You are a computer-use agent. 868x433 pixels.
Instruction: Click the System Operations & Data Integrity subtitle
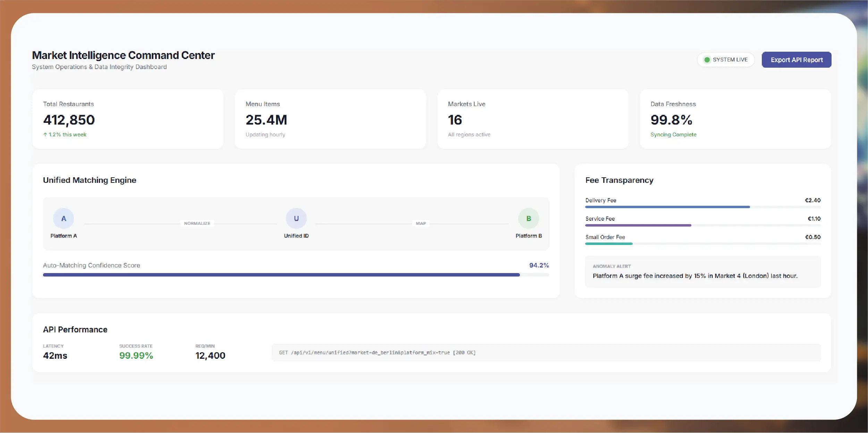click(99, 67)
